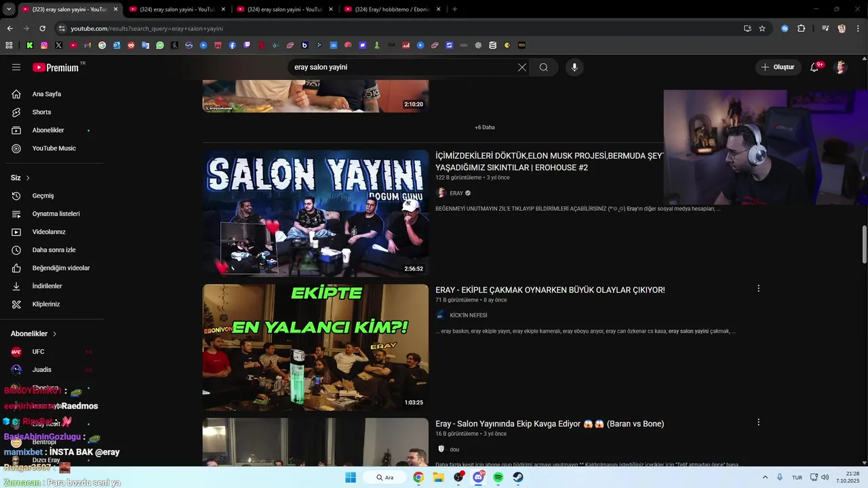
Task: Open more options for ÇAKMAK OYNARKEN video
Action: pos(758,289)
